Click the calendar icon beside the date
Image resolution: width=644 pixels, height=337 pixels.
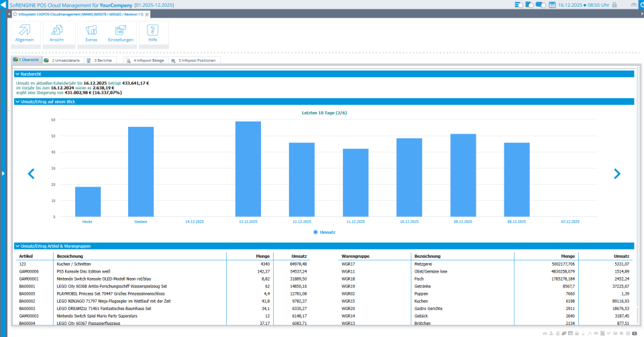coord(551,5)
